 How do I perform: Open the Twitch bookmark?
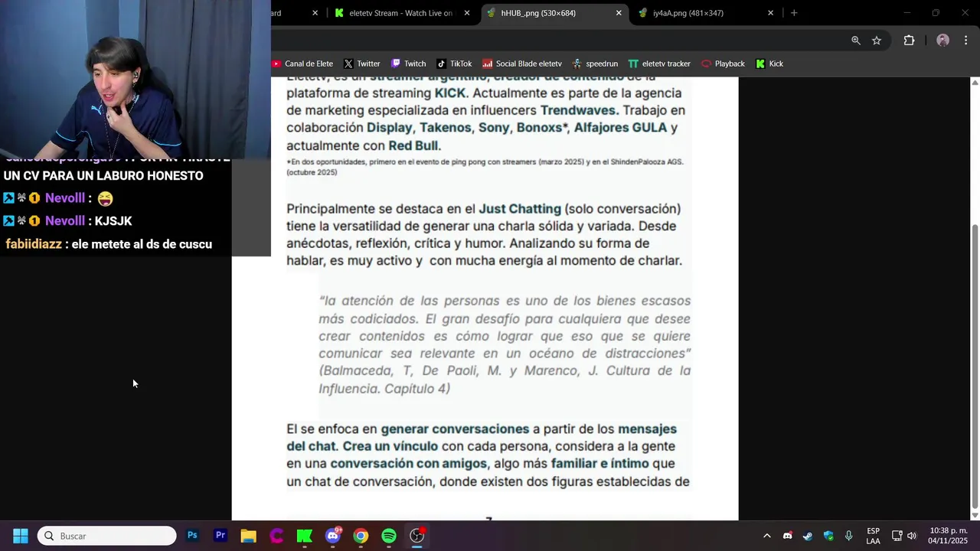pos(408,64)
